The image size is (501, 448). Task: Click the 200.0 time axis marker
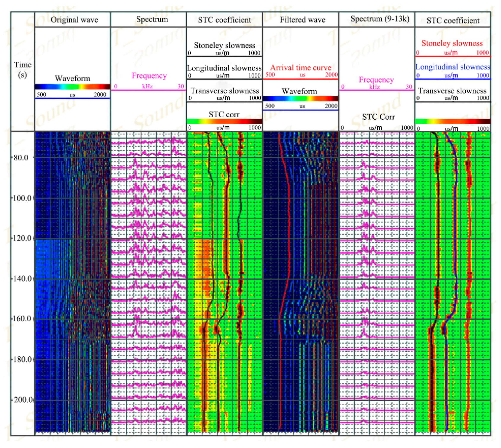click(23, 399)
